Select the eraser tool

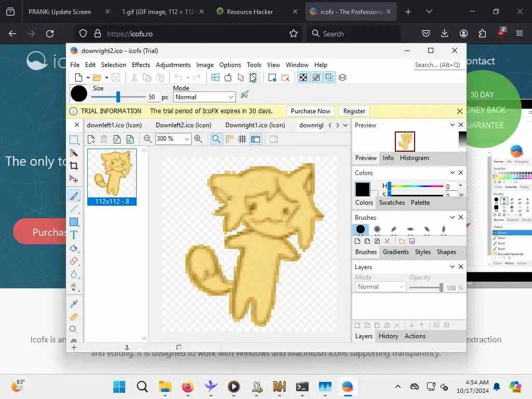point(74,261)
